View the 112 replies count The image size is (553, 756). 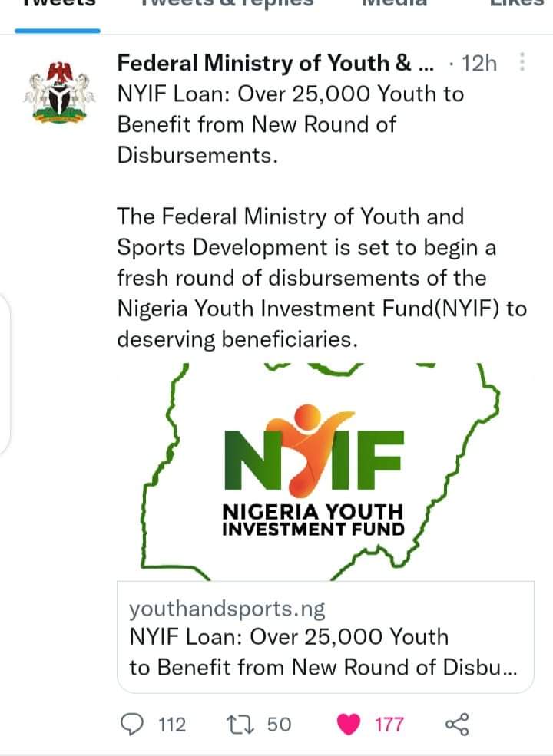pos(172,725)
